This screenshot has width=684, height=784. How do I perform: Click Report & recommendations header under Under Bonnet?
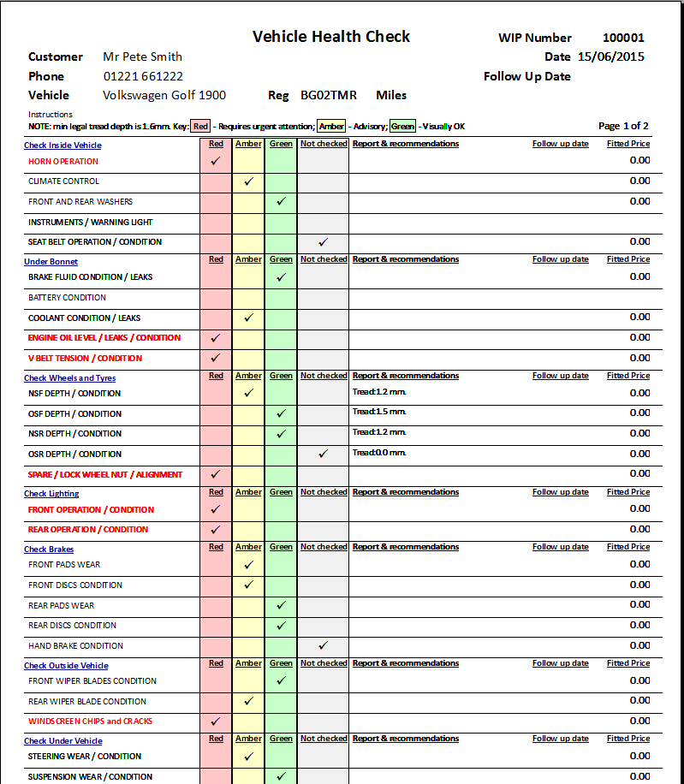(406, 259)
